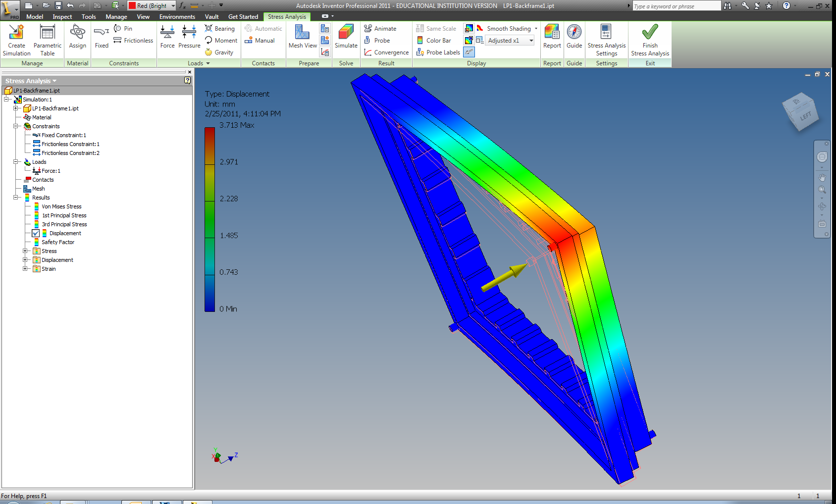Toggle the Displacement result checkbox
The width and height of the screenshot is (836, 504).
36,233
